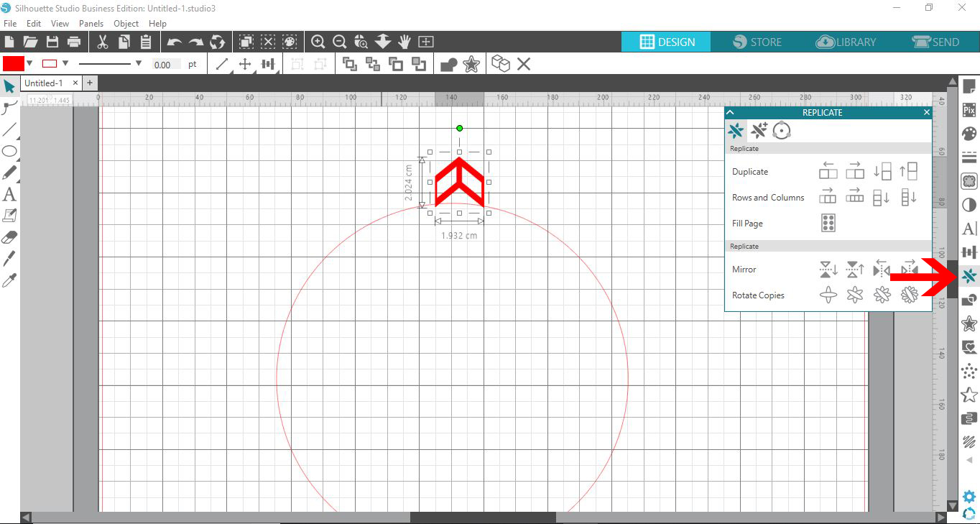980x524 pixels.
Task: Open the Help menu
Action: (157, 24)
